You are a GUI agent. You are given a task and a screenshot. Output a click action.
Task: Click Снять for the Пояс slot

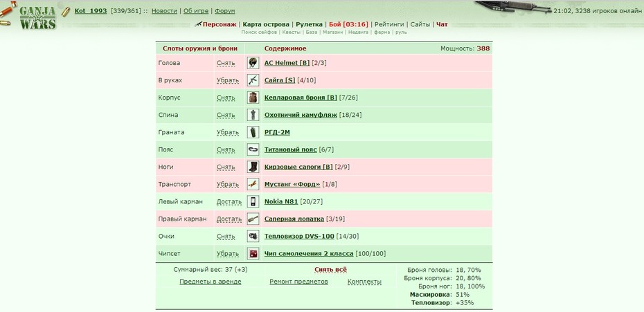click(x=226, y=150)
